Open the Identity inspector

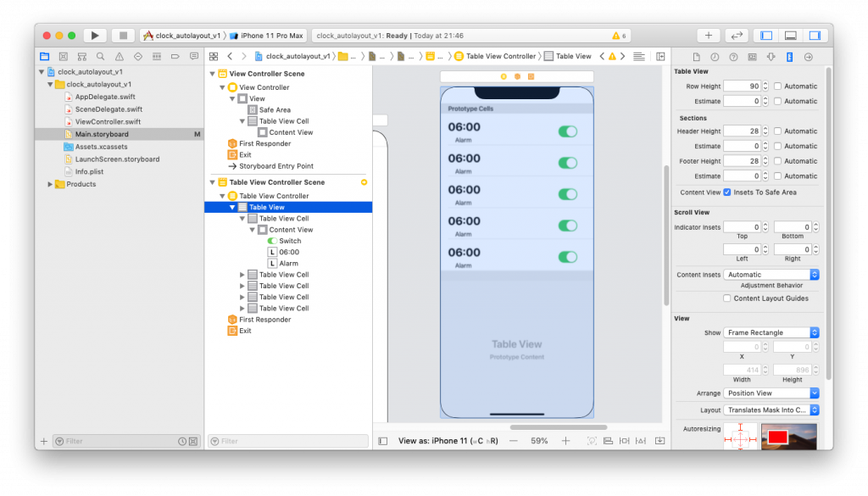tap(753, 57)
